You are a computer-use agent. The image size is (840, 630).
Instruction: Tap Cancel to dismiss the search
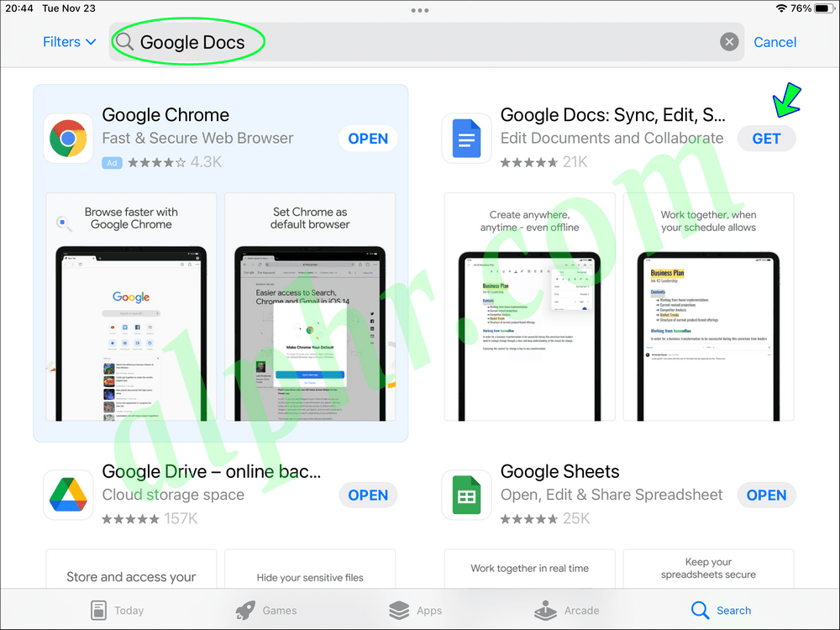[x=774, y=41]
